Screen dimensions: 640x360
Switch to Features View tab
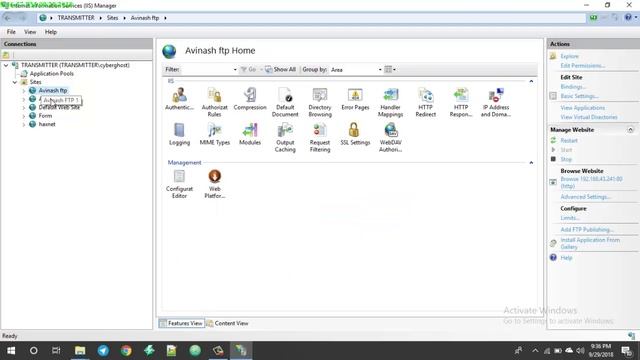click(x=182, y=323)
